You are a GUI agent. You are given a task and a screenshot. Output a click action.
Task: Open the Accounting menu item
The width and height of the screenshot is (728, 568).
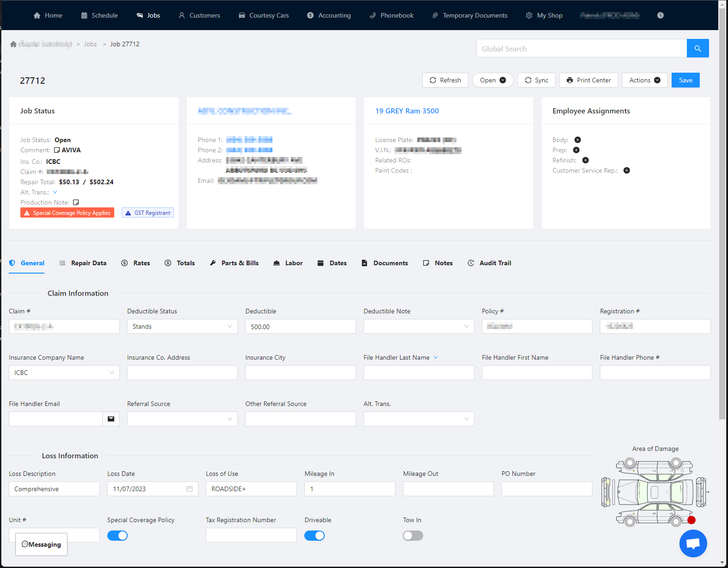pos(329,15)
